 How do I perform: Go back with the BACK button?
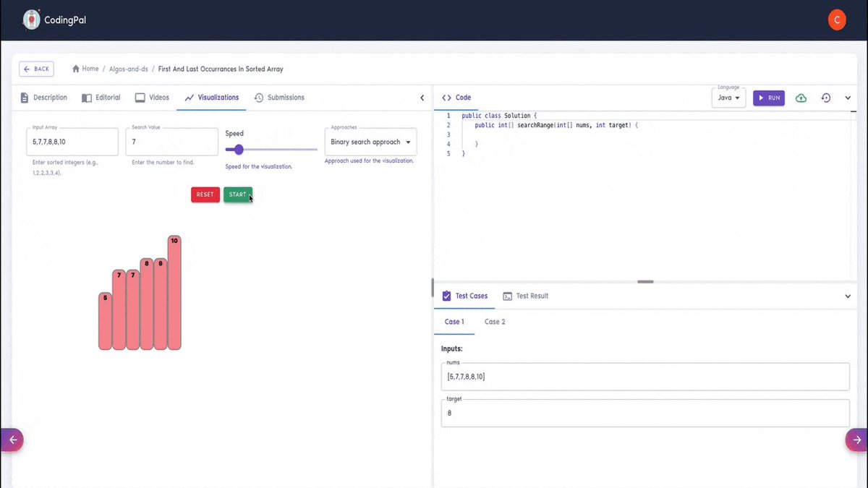tap(36, 69)
